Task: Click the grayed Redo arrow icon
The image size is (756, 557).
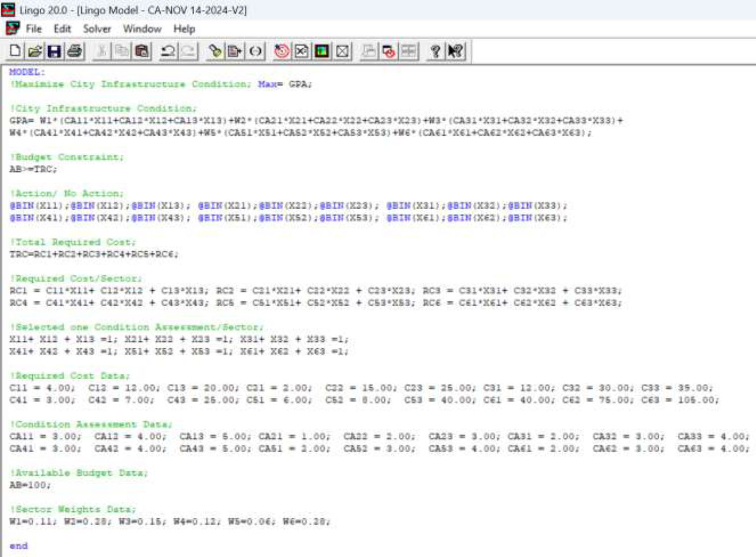Action: (188, 51)
